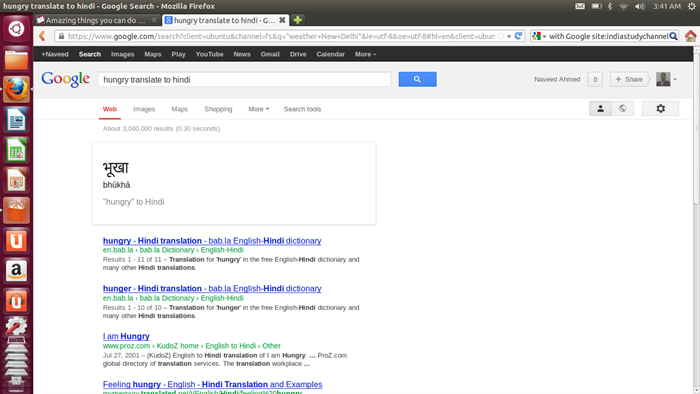Image resolution: width=700 pixels, height=394 pixels.
Task: Hide personal results globe icon
Action: click(623, 108)
